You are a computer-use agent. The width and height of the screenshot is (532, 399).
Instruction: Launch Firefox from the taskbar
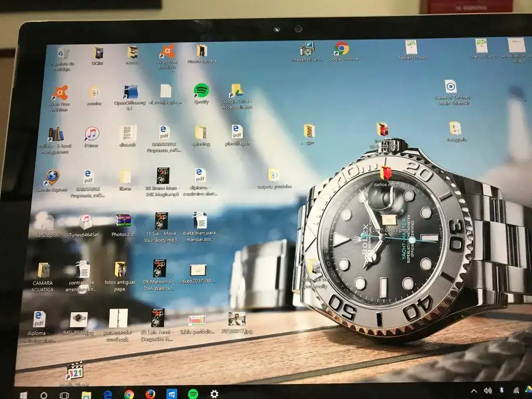click(x=150, y=394)
